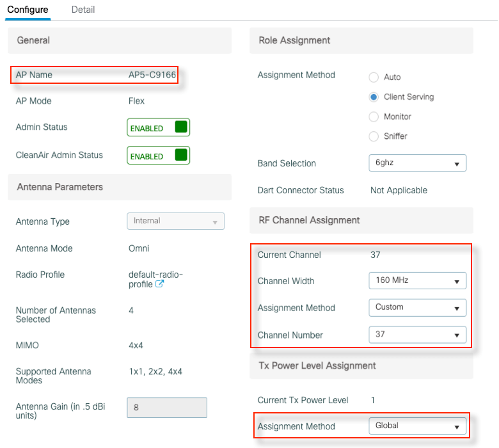Select the Auto assignment radio button

point(374,77)
